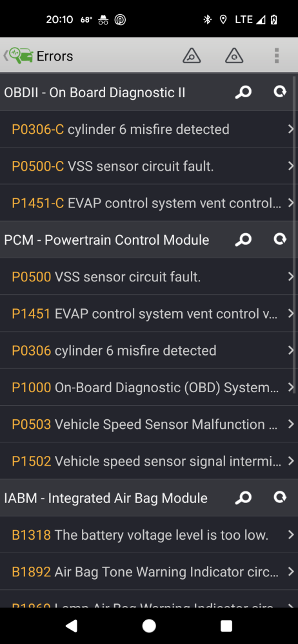Tap the second warning triangle icon in toolbar
The height and width of the screenshot is (644, 298).
[x=234, y=55]
